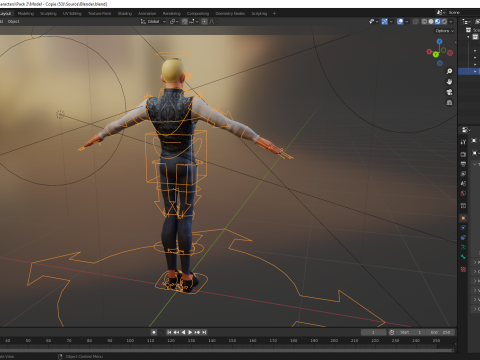Screen dimensions: 480x360
Task: Switch to the Texture Paint workspace tab
Action: pyautogui.click(x=99, y=14)
